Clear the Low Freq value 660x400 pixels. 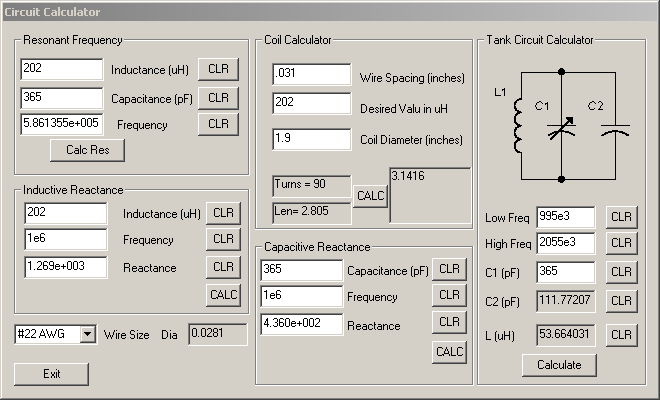tap(621, 217)
